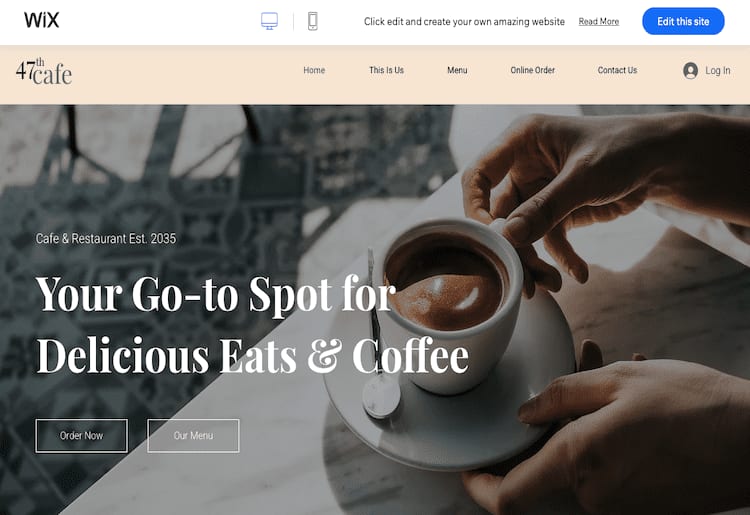Click the Edit this site button
The width and height of the screenshot is (750, 515).
683,21
